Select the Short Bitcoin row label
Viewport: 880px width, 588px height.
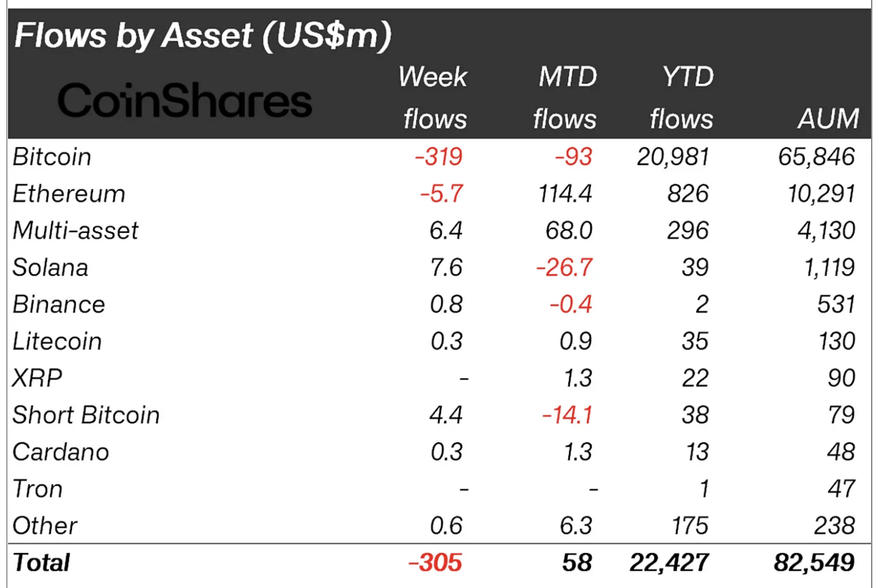[86, 416]
